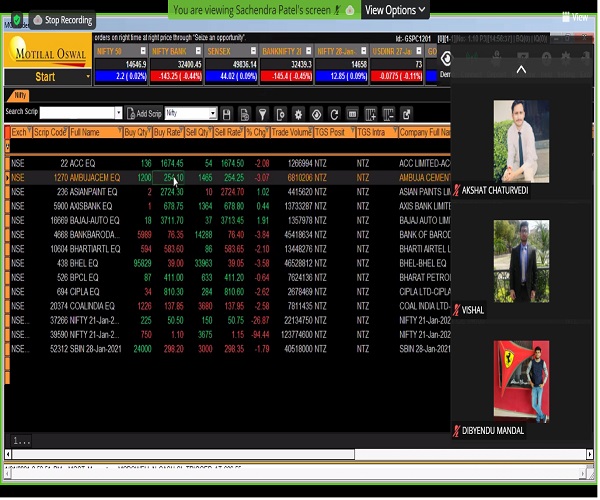This screenshot has width=600, height=500.
Task: Select the COALINDIA EQ row
Action: coord(228,307)
